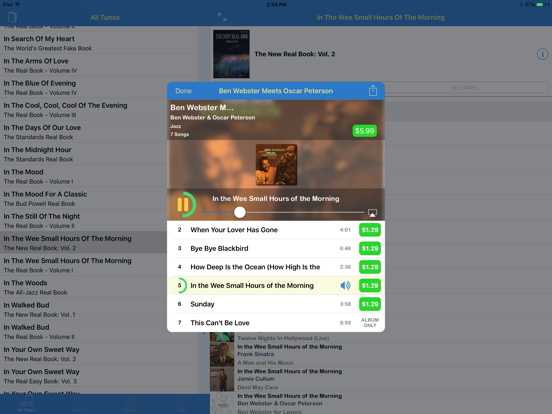Buy In the Wee Small Hours track $1.29
This screenshot has height=414, width=552.
click(x=370, y=286)
